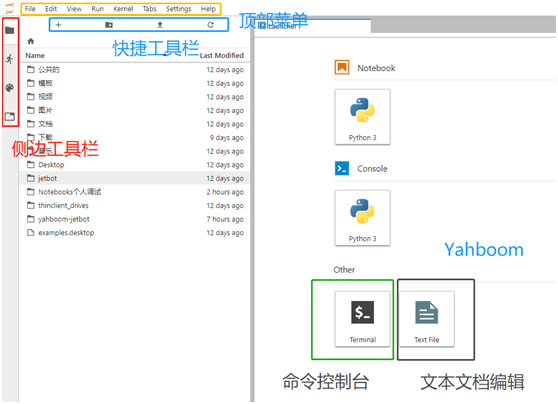The height and width of the screenshot is (404, 558).
Task: Launch Python 3 notebook tile
Action: coord(362,117)
